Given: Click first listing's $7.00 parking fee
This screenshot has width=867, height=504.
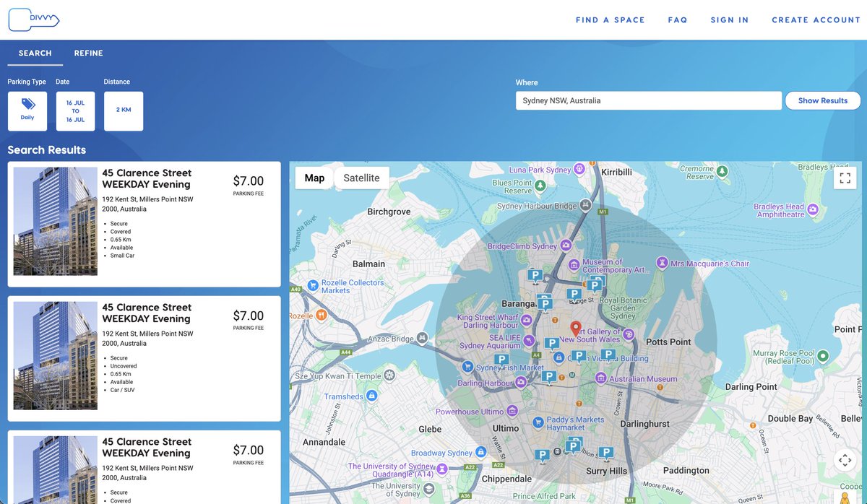Looking at the screenshot, I should point(248,181).
